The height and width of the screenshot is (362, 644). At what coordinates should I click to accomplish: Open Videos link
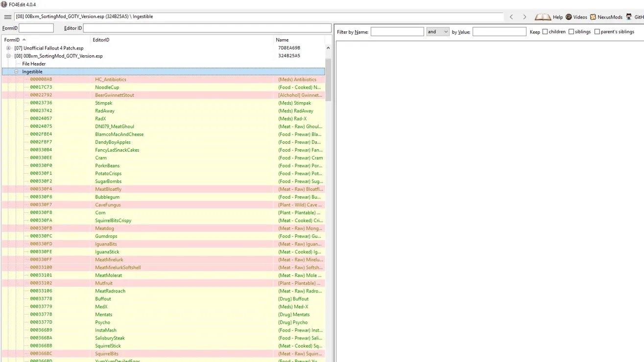[576, 17]
